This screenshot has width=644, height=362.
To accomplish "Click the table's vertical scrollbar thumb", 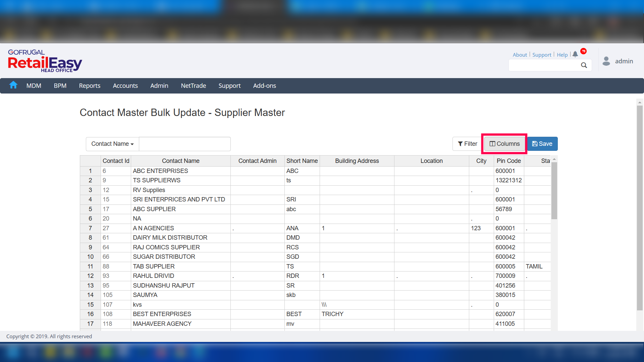I will 554,191.
